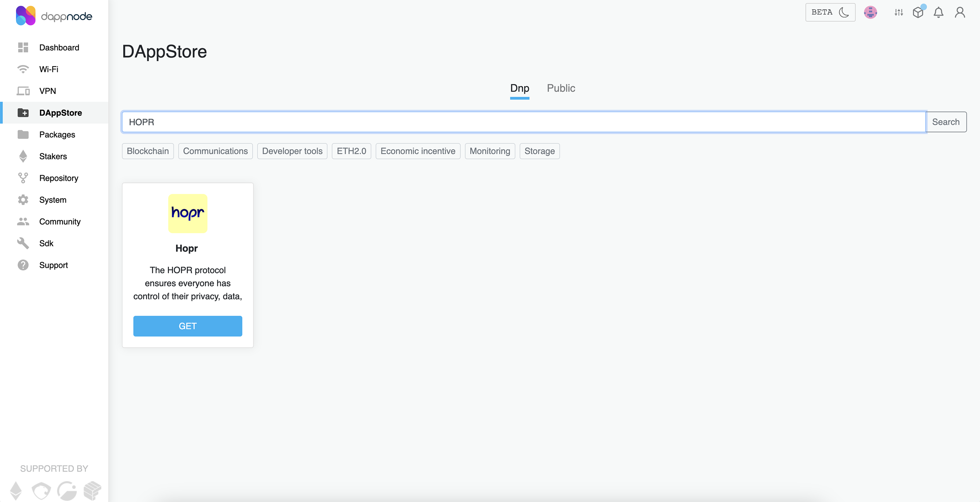Click the Community people icon
Viewport: 980px width, 502px height.
click(x=23, y=221)
